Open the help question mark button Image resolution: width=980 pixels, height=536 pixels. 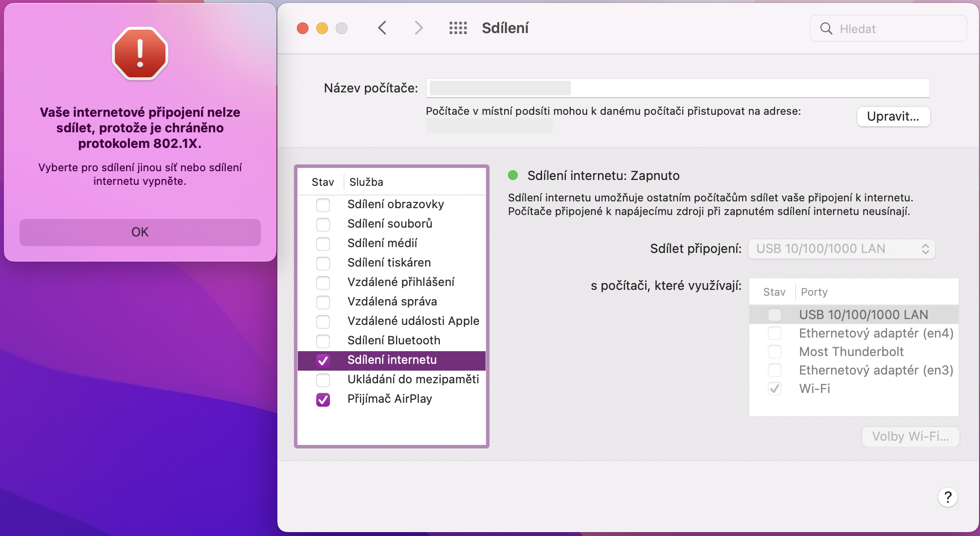pyautogui.click(x=947, y=497)
